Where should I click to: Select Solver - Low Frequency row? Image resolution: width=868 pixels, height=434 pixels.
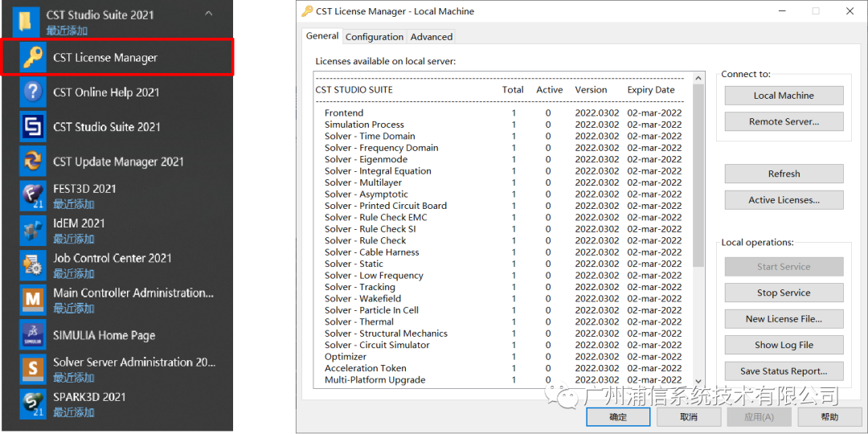(x=502, y=276)
